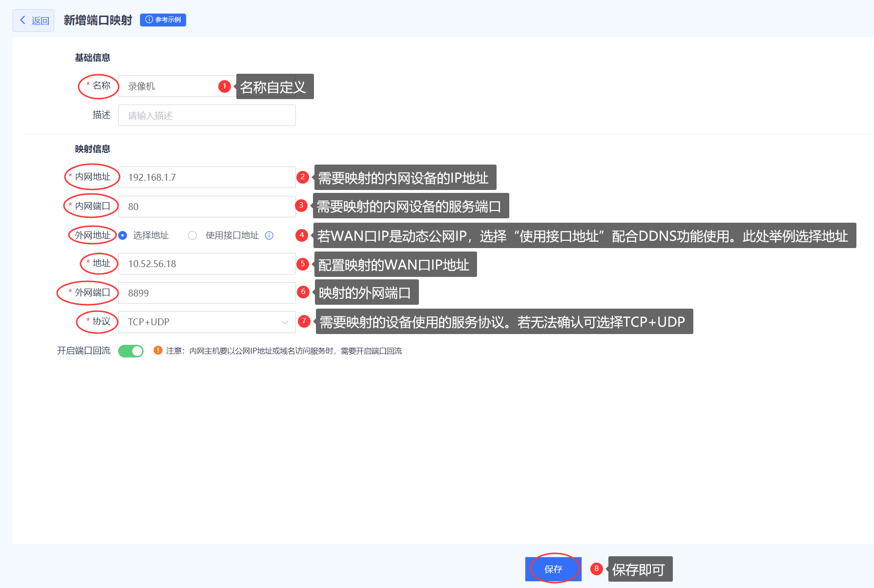Viewport: 874px width, 588px height.
Task: Click the back arrow icon
Action: (x=22, y=20)
